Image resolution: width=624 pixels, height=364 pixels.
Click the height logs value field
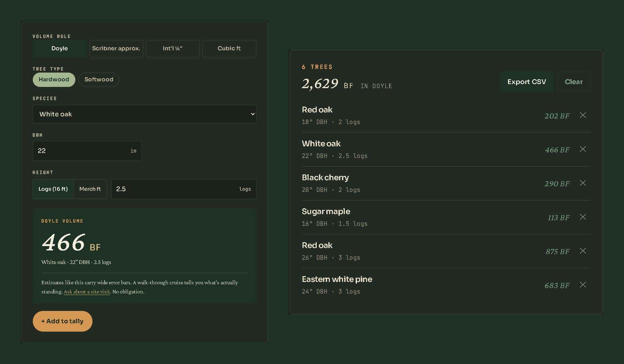coord(183,189)
